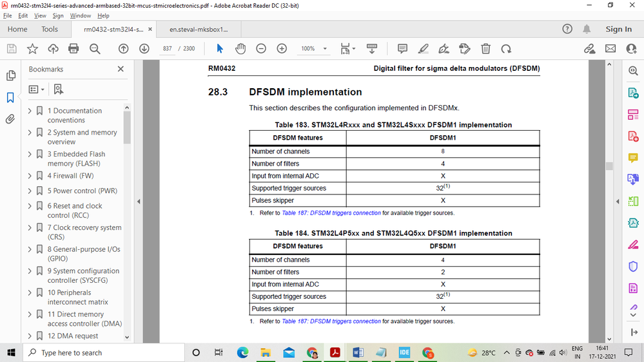Rotate the view with rotate icon
The height and width of the screenshot is (362, 644).
pyautogui.click(x=506, y=49)
